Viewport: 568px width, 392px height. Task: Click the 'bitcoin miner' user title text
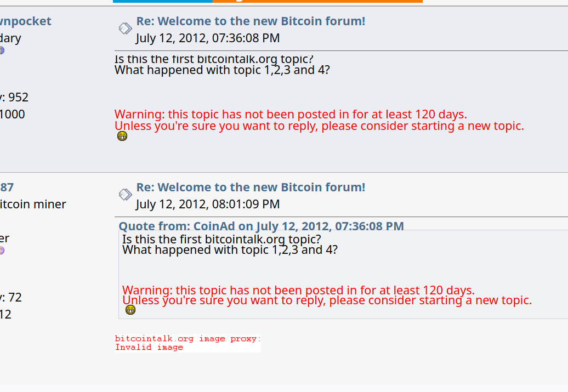(33, 204)
